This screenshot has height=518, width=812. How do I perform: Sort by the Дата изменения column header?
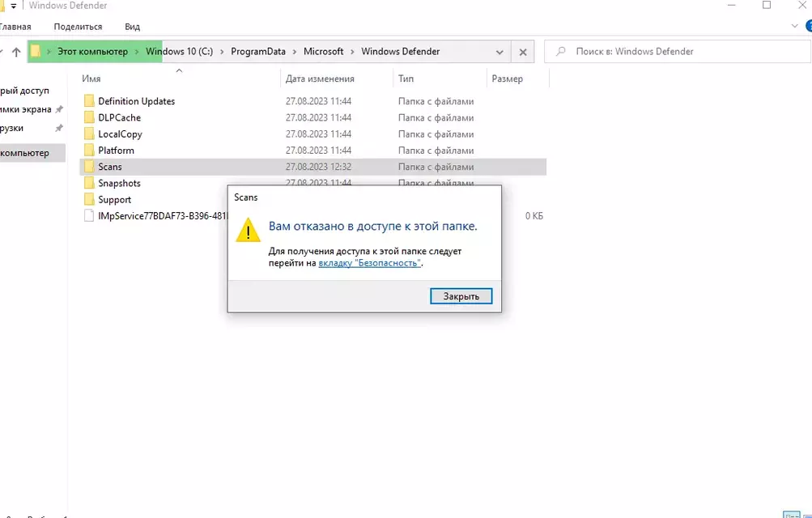point(337,79)
